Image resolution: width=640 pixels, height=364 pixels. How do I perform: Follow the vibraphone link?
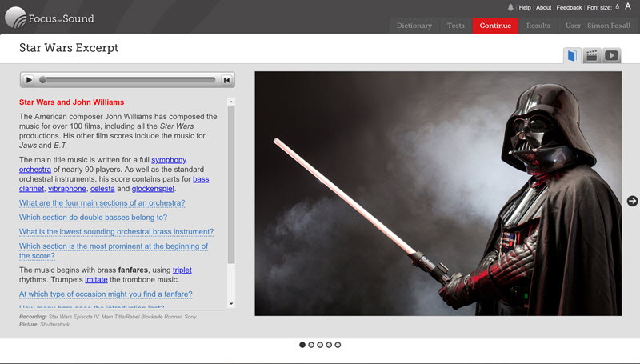67,189
